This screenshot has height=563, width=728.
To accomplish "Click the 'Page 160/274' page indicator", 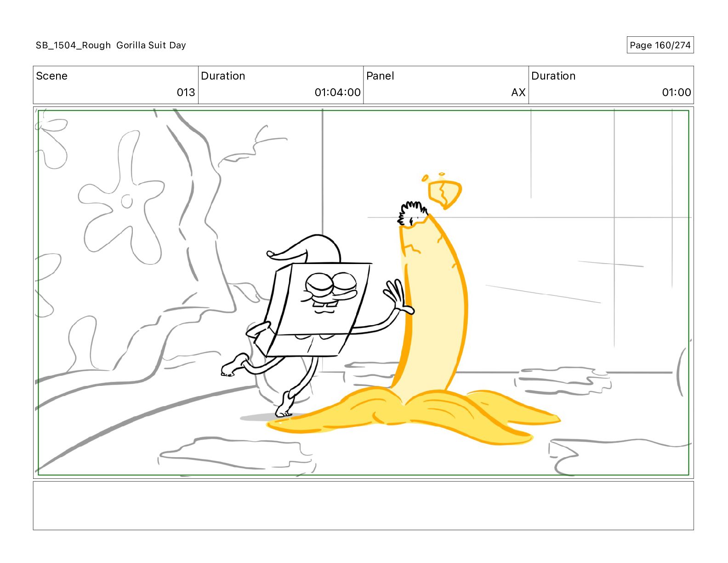I will pos(660,45).
